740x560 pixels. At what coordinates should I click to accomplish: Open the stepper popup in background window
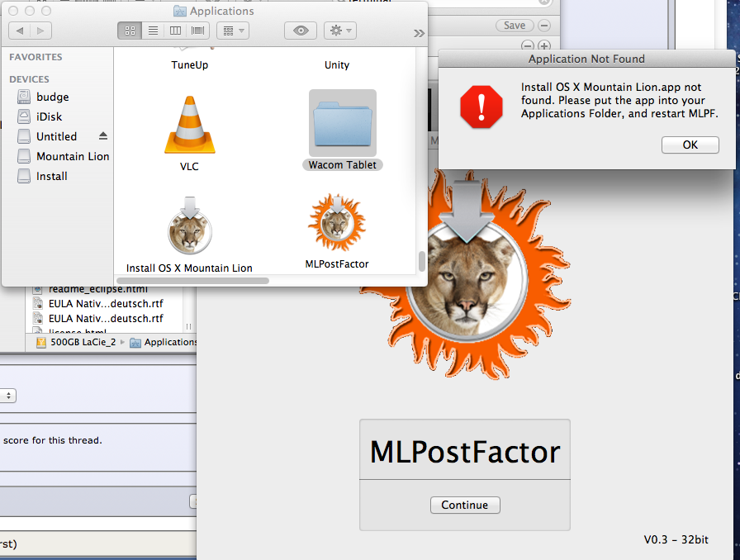coord(8,396)
